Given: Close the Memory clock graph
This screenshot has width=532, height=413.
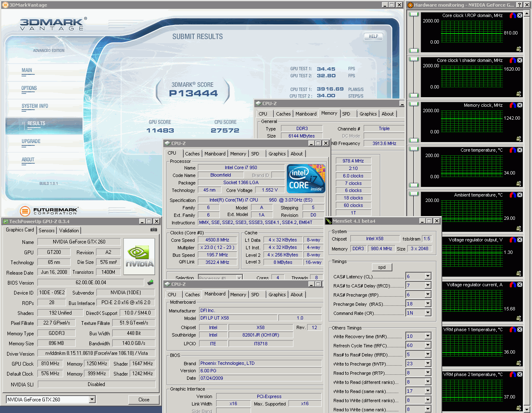Looking at the screenshot, I should click(x=520, y=105).
